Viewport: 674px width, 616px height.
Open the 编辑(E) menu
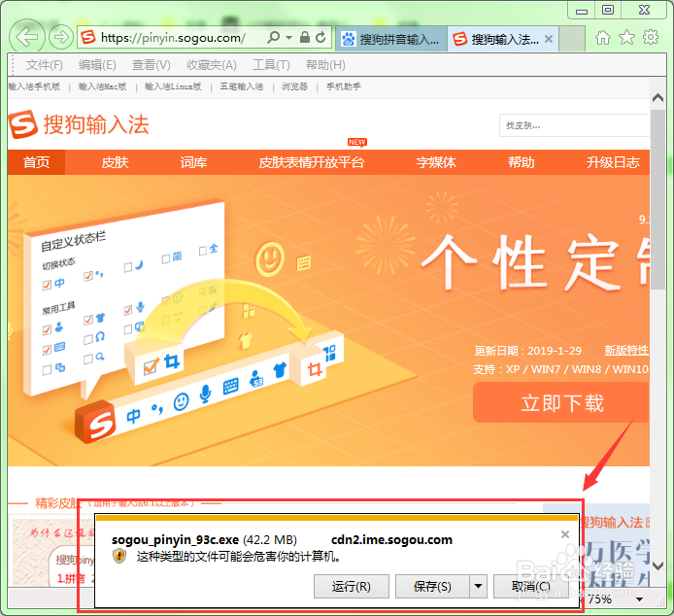(97, 65)
